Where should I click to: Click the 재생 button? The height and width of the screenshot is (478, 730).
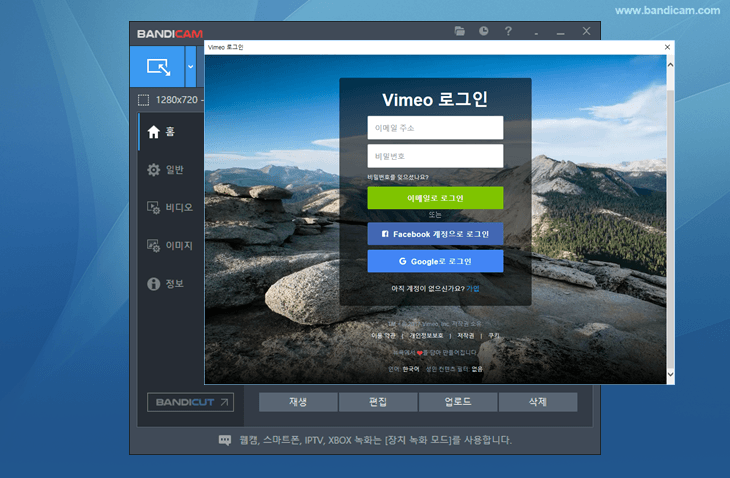pyautogui.click(x=298, y=402)
